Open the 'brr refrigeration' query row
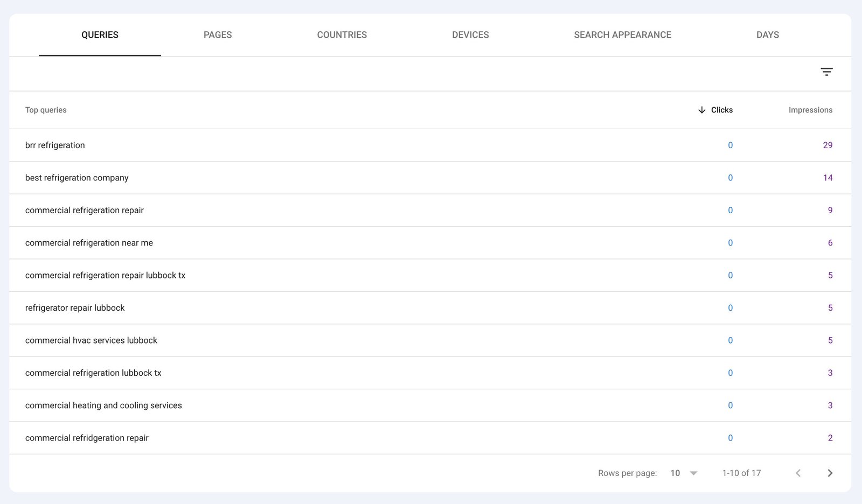 click(55, 145)
